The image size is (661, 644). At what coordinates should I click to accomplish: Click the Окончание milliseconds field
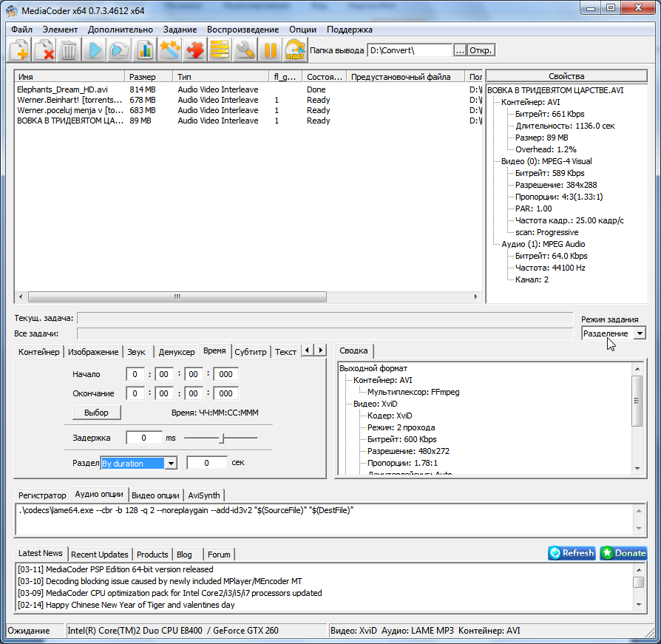pyautogui.click(x=226, y=393)
